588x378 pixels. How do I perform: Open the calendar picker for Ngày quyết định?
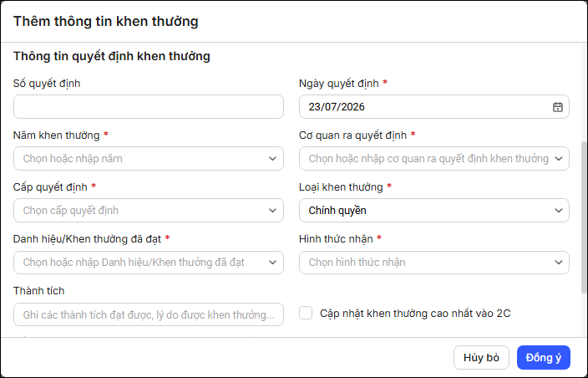coord(558,107)
